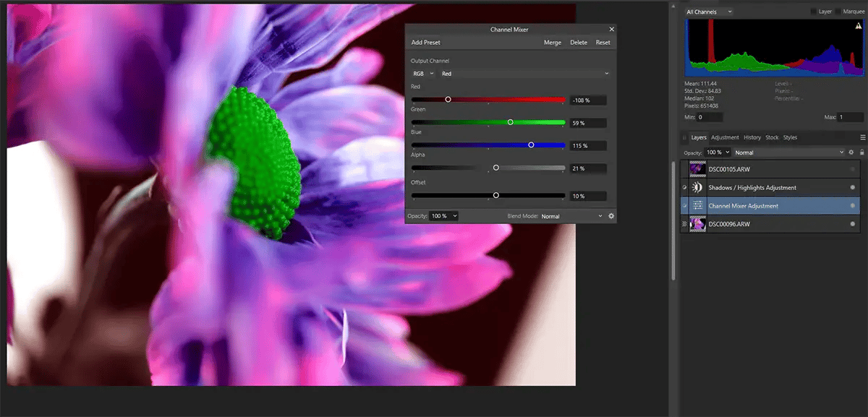868x417 pixels.
Task: Open Channel Mixer opacity 100 % dropdown
Action: [x=443, y=216]
